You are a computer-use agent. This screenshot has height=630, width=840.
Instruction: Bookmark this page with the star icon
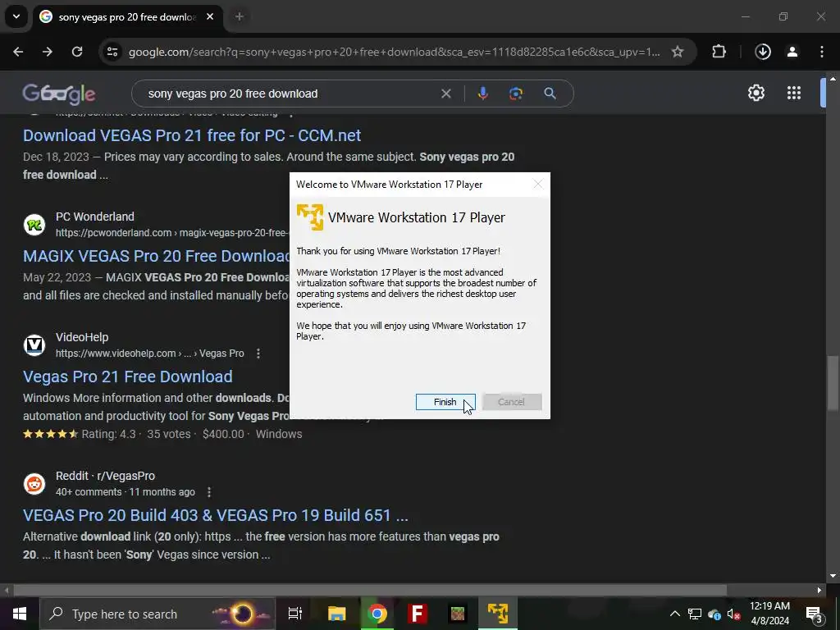678,52
